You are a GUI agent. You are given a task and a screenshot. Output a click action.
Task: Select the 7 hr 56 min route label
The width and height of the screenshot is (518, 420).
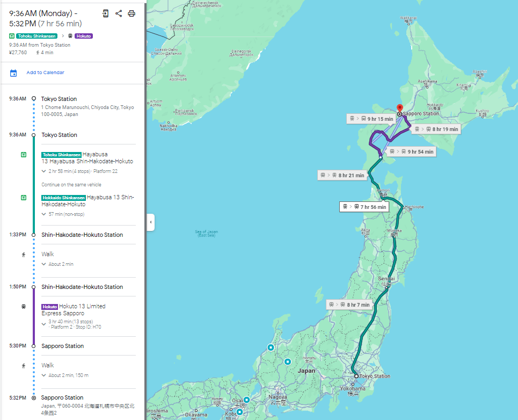pos(364,207)
